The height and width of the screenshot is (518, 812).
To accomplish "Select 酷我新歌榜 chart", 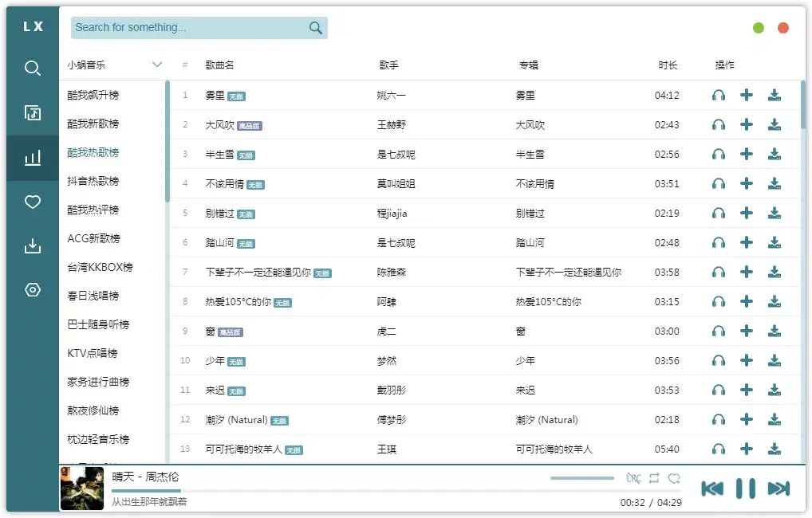I will click(93, 124).
